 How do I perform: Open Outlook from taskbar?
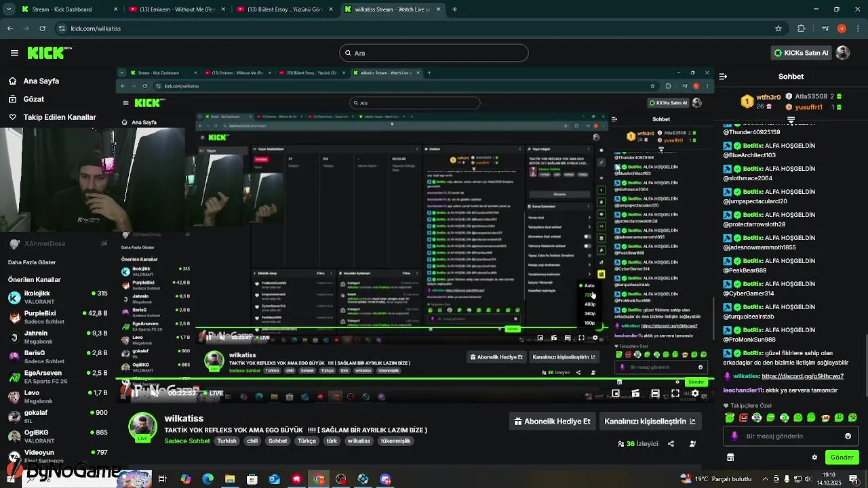click(x=274, y=479)
